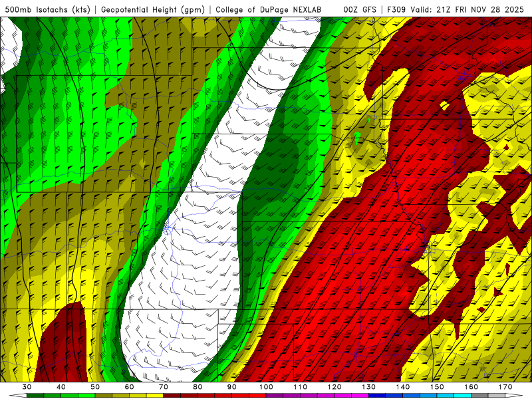Click the '100' value on the color scale
532x399 pixels.
tap(267, 387)
